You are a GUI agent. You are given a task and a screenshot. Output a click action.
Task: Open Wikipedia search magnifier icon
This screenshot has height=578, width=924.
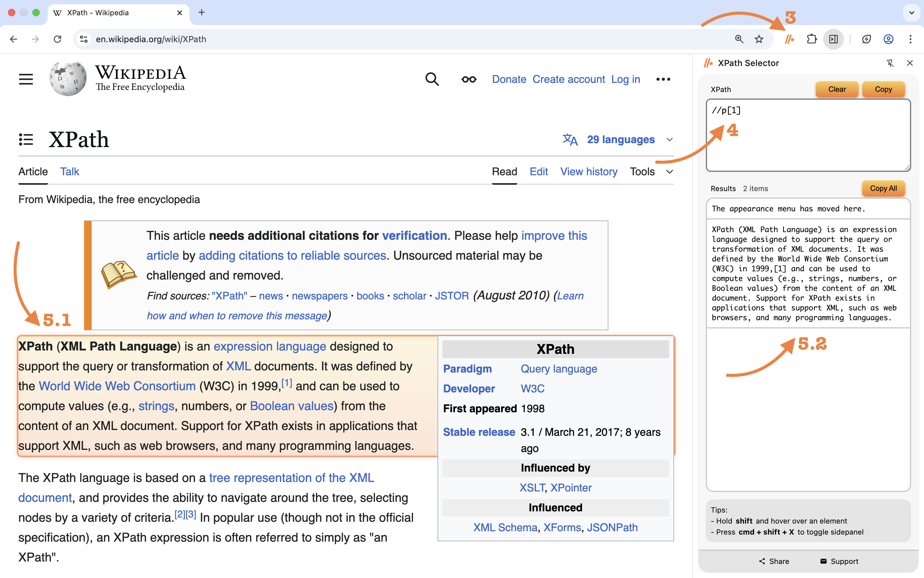point(432,79)
